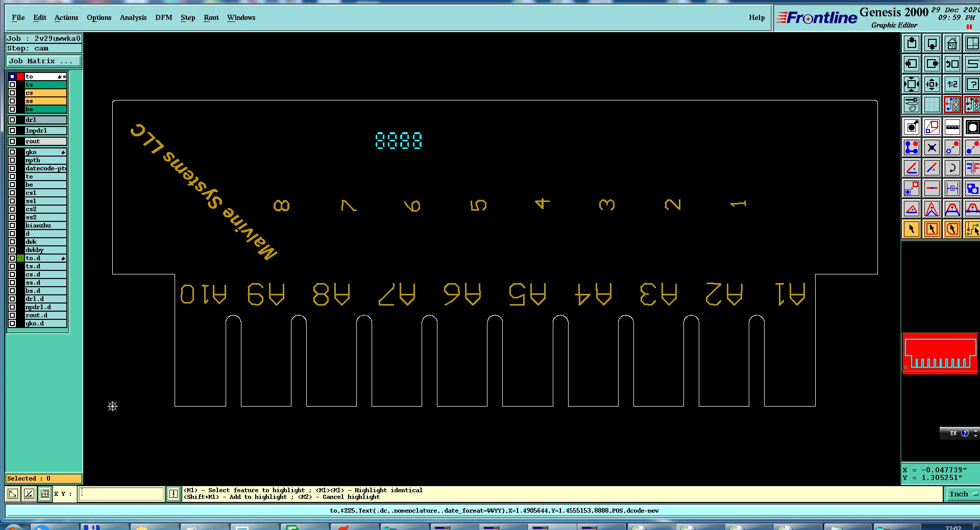Click the X Y coordinate input field
980x530 pixels.
click(121, 494)
